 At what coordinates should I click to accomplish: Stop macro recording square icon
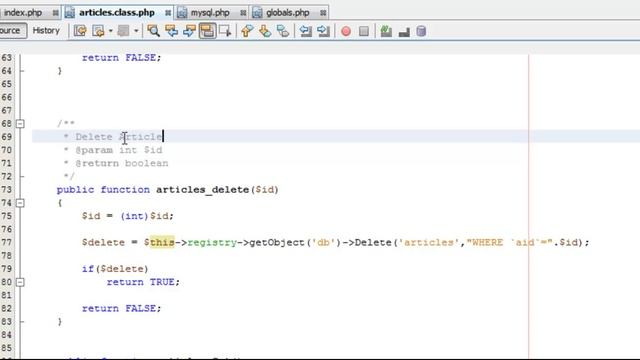364,31
